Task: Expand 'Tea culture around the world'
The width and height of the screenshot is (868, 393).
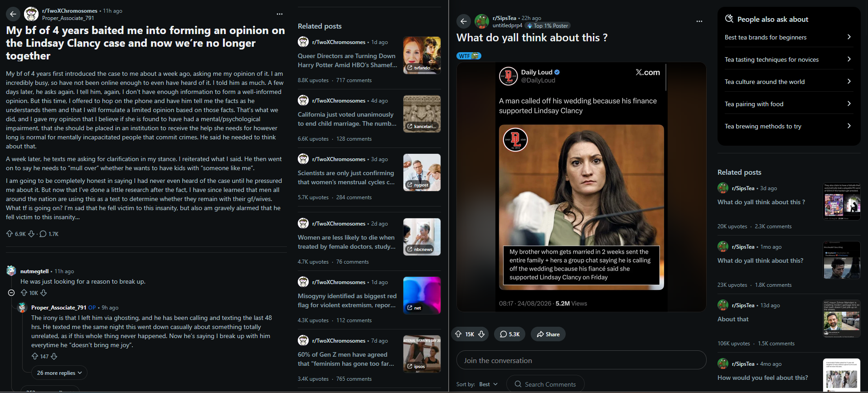Action: tap(788, 82)
